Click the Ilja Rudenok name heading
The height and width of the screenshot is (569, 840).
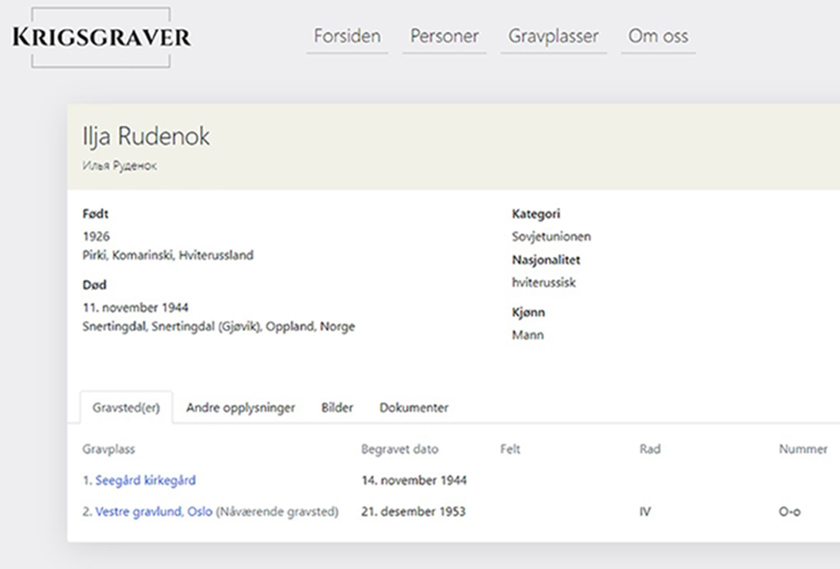146,136
